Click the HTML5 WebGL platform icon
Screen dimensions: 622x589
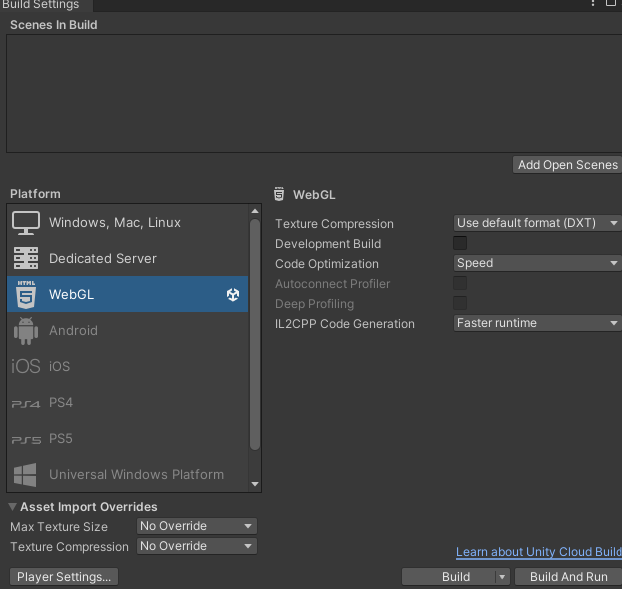tap(26, 294)
